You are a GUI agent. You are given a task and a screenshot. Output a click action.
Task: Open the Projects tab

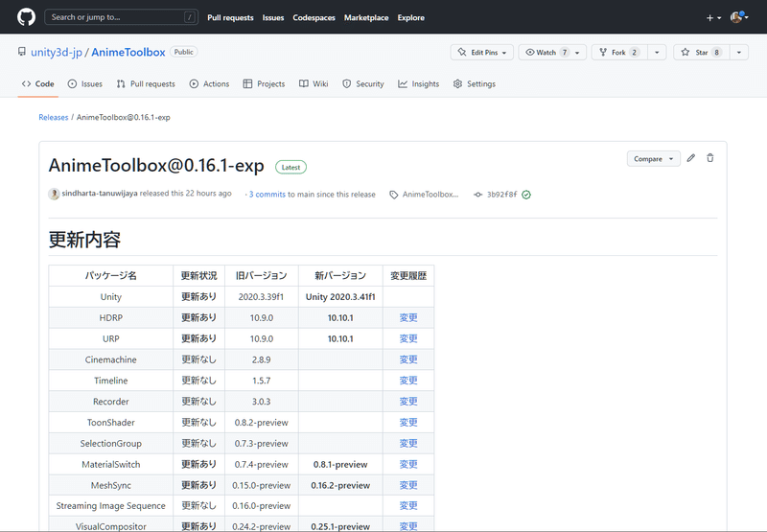(265, 83)
